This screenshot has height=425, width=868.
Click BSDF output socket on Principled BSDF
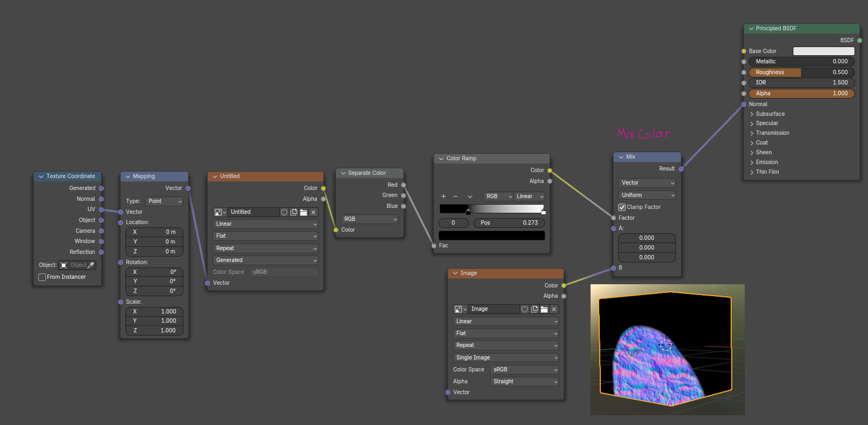coord(859,41)
